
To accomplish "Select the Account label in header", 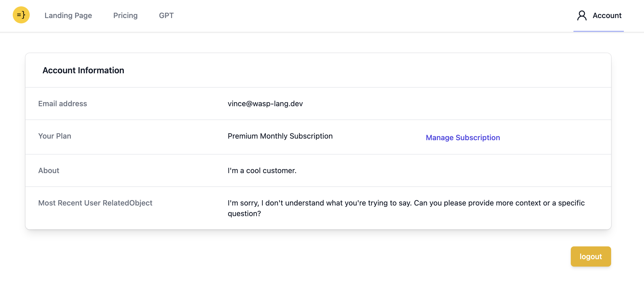I will point(607,15).
